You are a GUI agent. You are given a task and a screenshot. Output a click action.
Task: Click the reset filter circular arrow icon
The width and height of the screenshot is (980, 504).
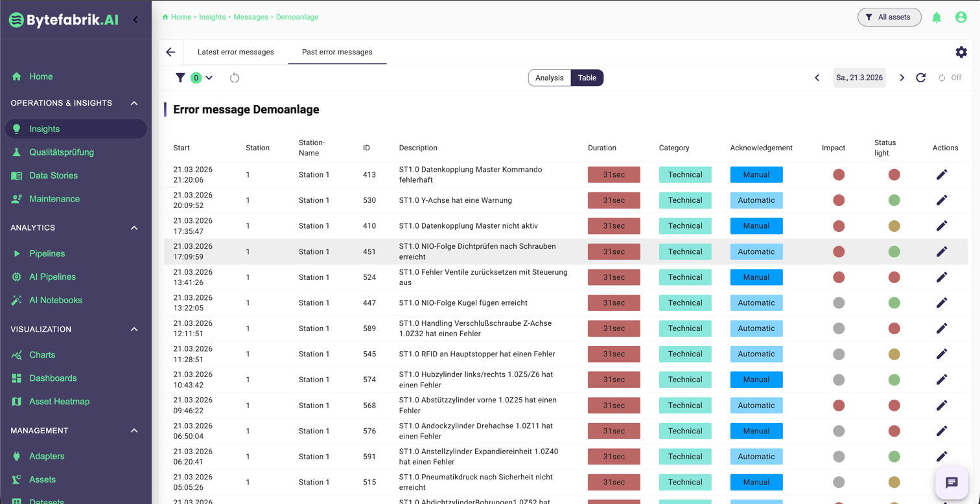(x=235, y=78)
